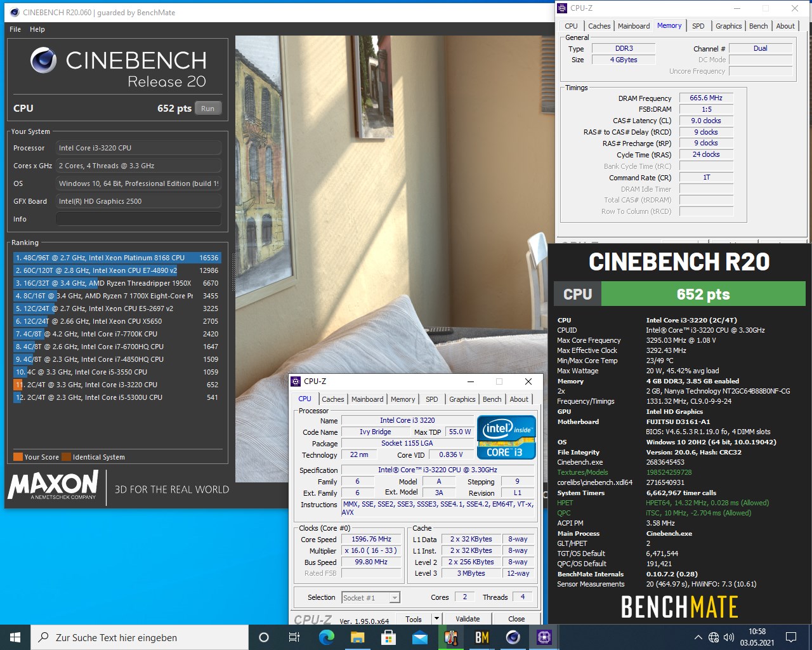The width and height of the screenshot is (812, 650).
Task: Run the CPU benchmark
Action: (x=208, y=109)
